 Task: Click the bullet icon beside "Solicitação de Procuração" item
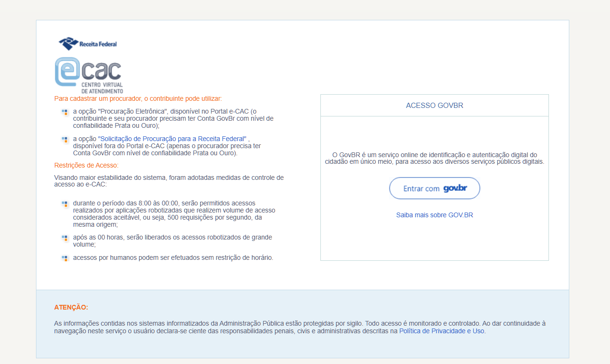(65, 140)
